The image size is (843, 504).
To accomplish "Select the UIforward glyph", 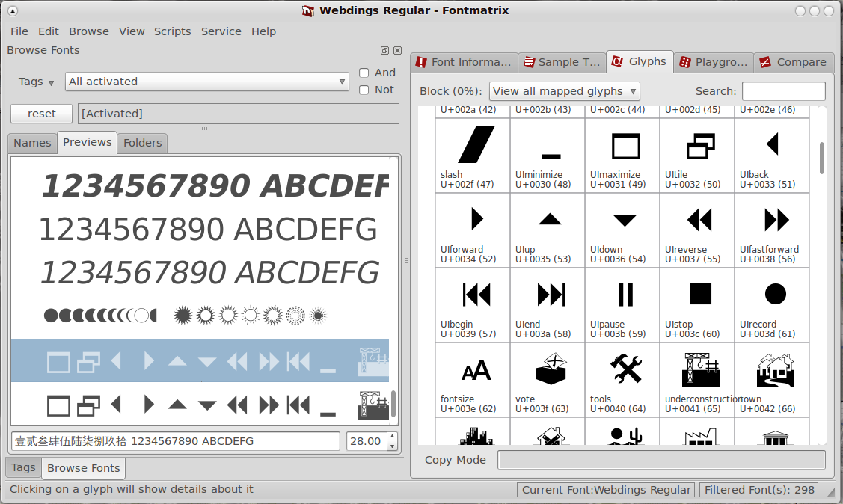I will [472, 230].
